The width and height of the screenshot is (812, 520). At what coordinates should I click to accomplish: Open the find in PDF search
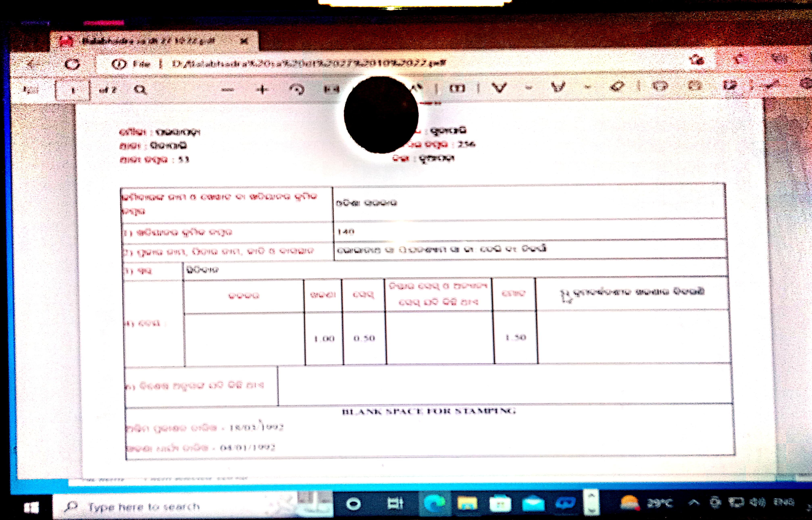coord(140,90)
